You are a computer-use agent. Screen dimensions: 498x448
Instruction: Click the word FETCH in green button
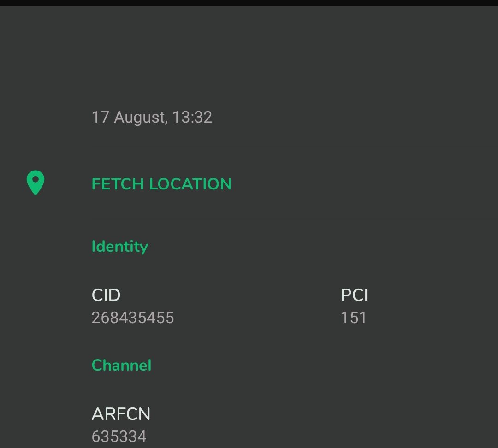coord(118,184)
